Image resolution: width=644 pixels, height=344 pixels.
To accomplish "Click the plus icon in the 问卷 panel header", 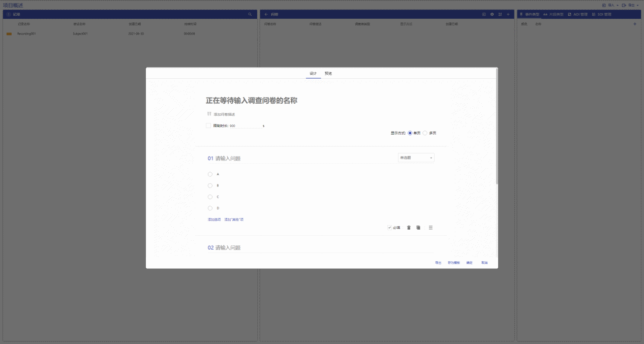I will click(x=508, y=14).
